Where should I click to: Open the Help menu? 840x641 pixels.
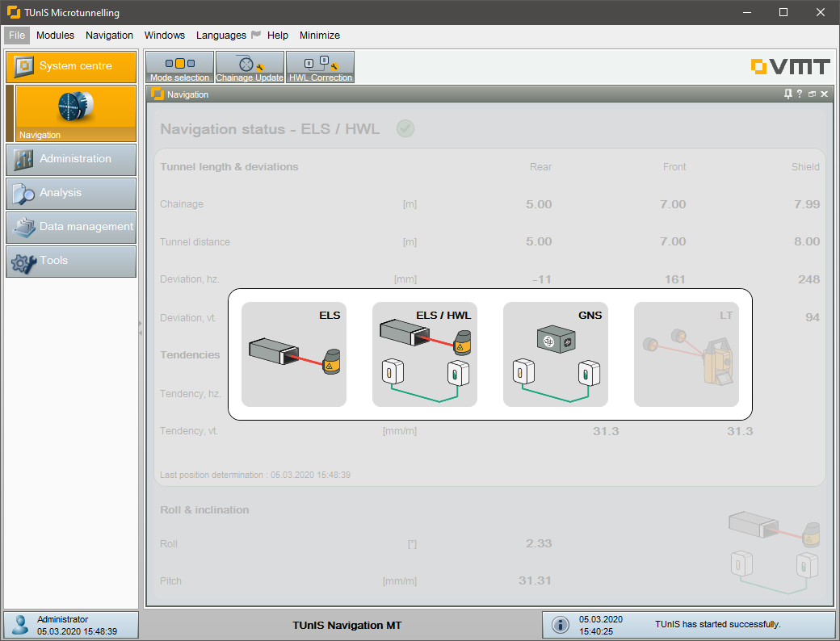coord(278,36)
